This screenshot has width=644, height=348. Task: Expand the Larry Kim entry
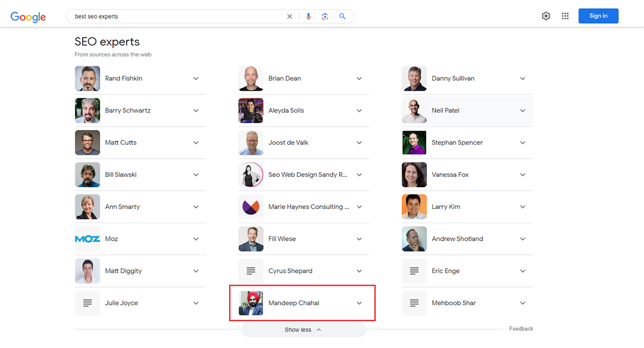click(523, 207)
